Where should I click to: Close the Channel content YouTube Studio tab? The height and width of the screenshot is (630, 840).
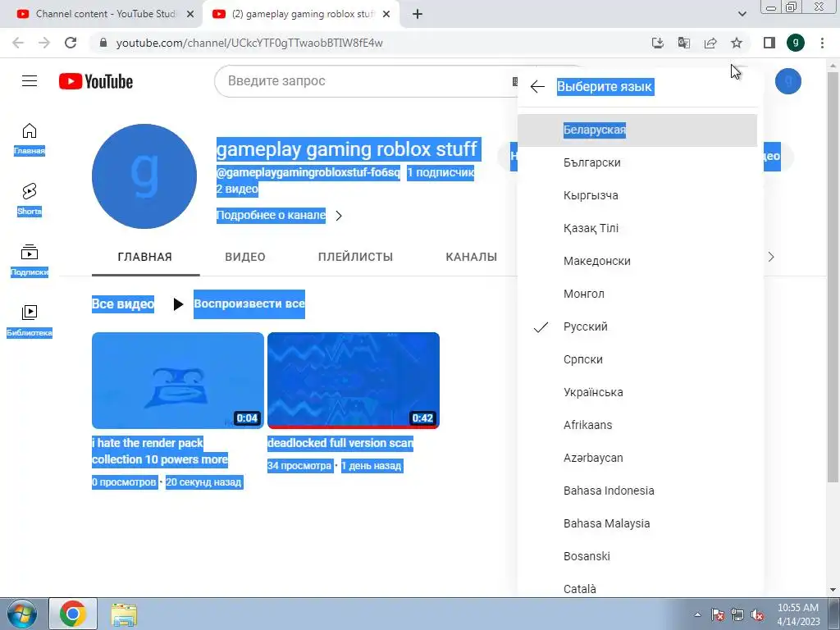[x=190, y=15]
